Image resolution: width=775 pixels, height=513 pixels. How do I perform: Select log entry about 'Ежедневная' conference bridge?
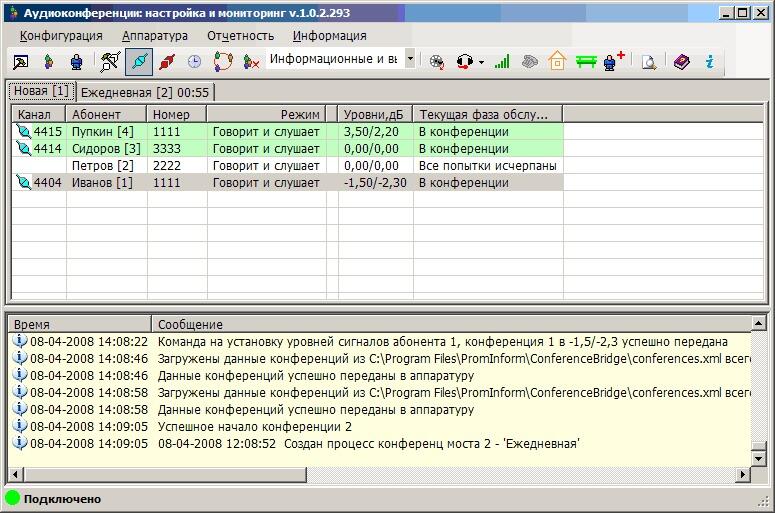tap(368, 444)
